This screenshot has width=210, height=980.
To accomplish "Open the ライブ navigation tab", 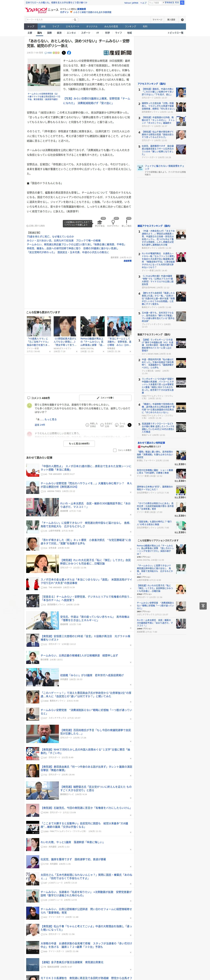I will 56,27.
